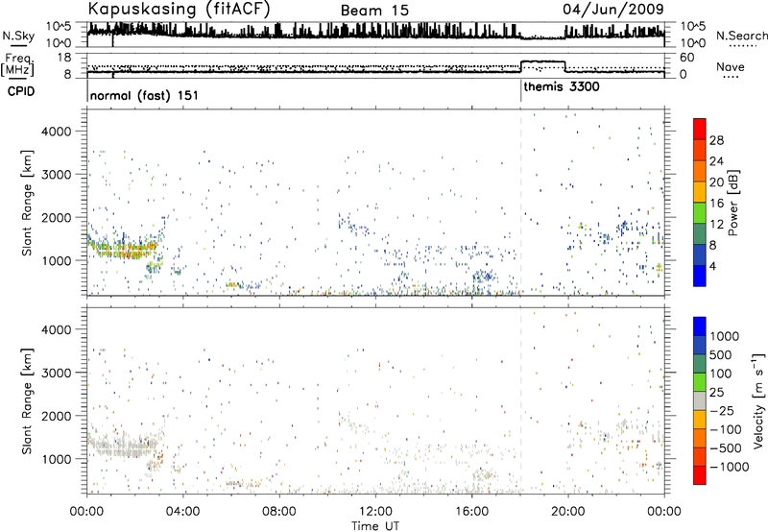Viewport: 768px width, 532px height.
Task: Click the 'Power [dB]' colorbar title
Action: [733, 203]
